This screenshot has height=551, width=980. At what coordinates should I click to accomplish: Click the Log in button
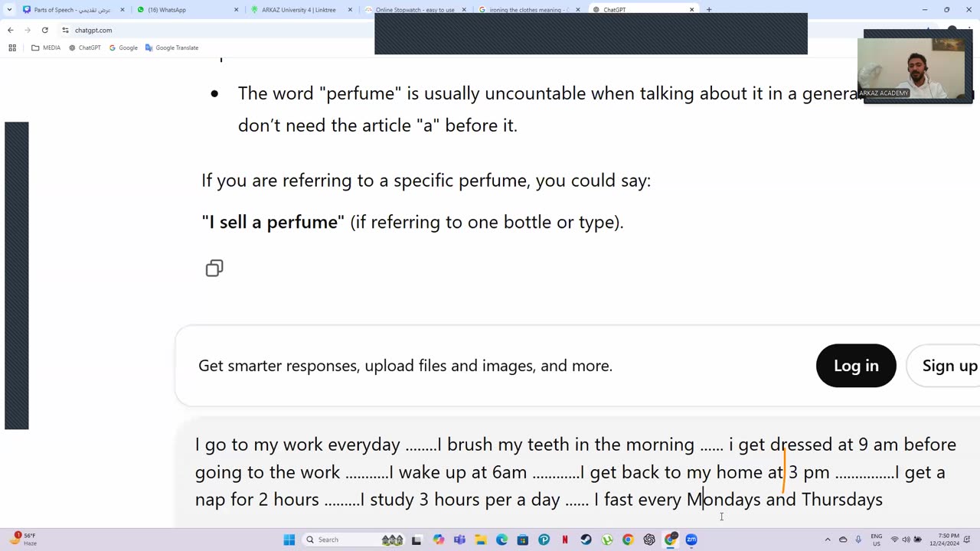click(x=856, y=366)
